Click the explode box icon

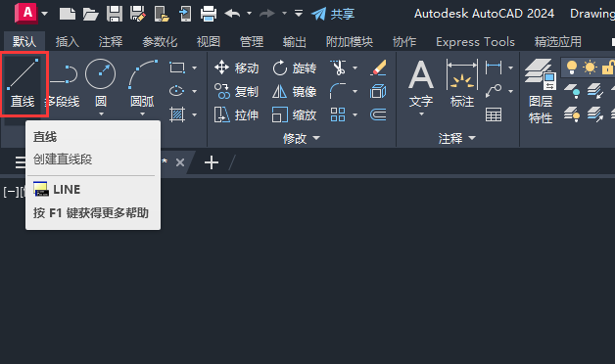[x=378, y=91]
